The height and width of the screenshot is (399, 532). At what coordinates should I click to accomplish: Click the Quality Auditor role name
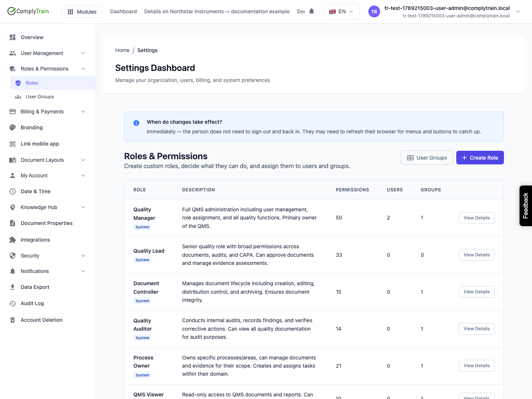pyautogui.click(x=143, y=325)
